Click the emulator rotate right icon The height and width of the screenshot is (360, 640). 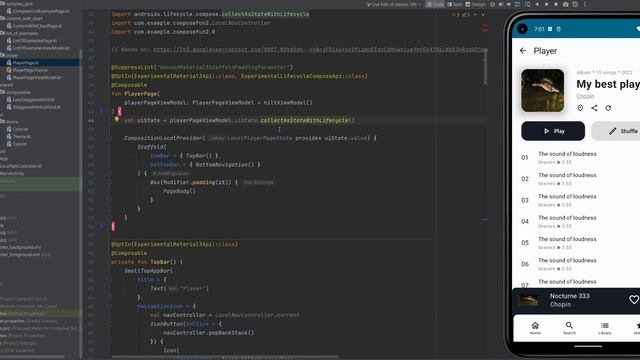click(527, 4)
